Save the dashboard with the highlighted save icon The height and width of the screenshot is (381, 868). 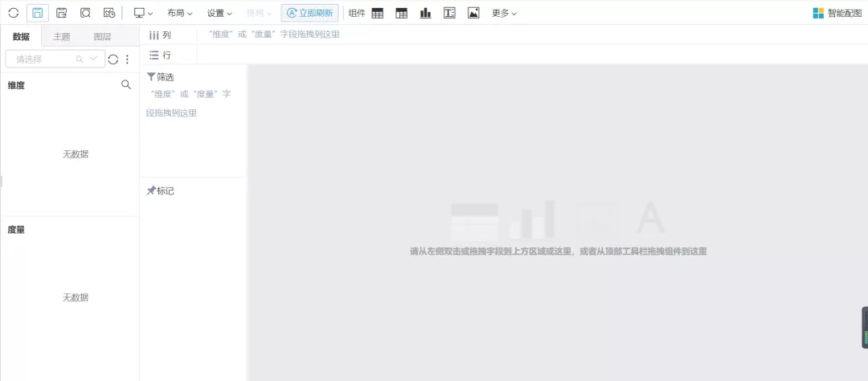tap(38, 13)
